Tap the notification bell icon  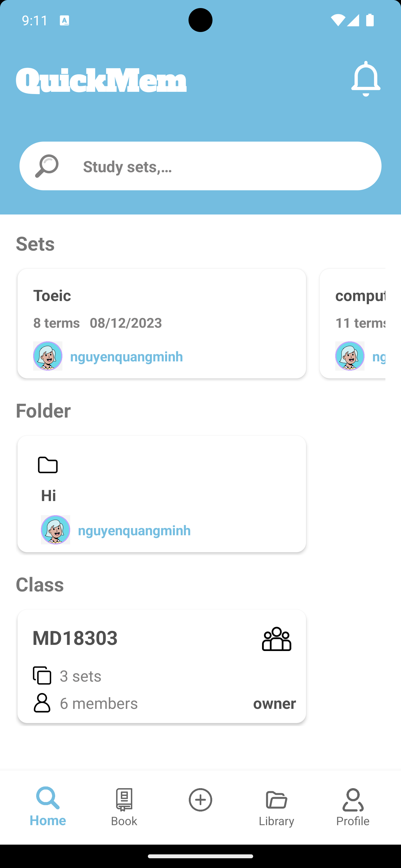(x=366, y=79)
